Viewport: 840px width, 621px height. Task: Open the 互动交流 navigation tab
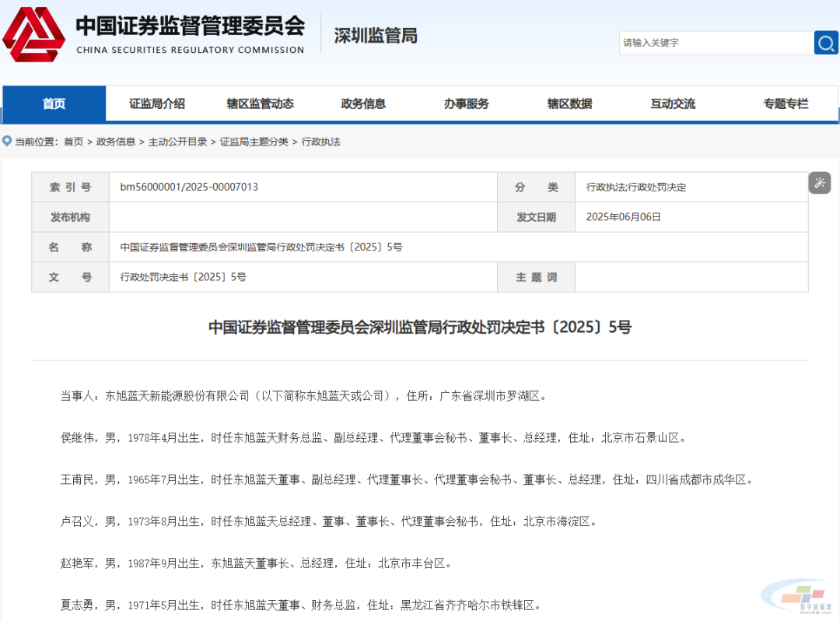pos(673,103)
